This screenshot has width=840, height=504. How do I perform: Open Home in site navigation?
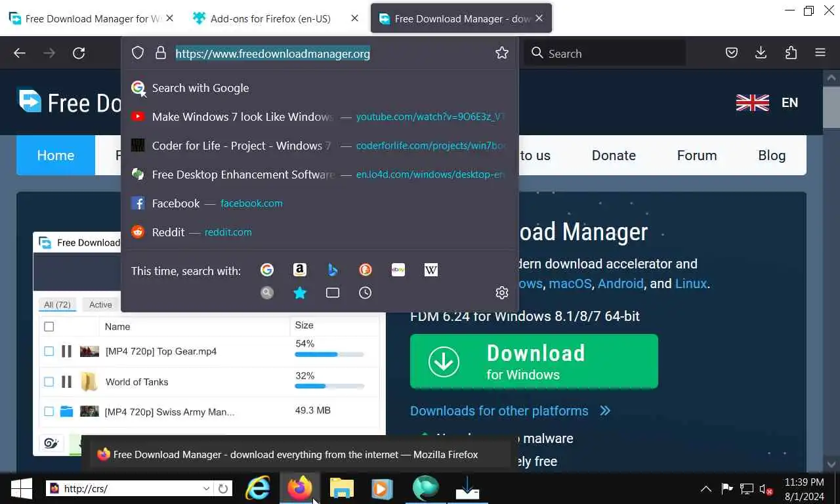(x=56, y=156)
